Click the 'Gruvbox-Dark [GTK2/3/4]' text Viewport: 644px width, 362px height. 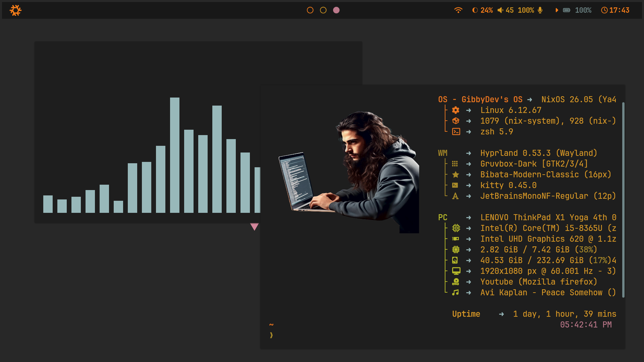(534, 164)
